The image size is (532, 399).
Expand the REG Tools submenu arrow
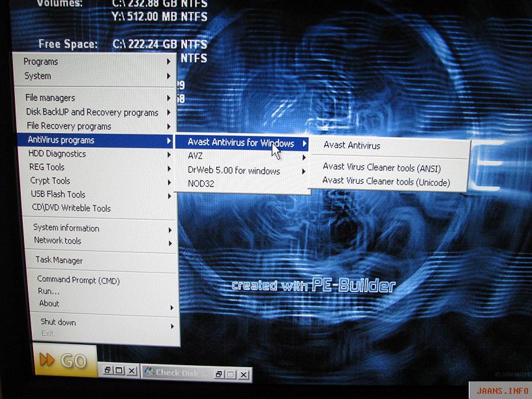pos(170,169)
